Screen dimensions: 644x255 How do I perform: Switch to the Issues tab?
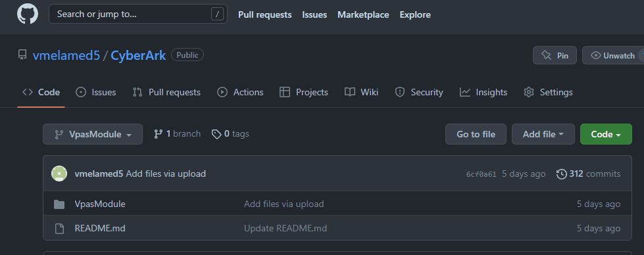coord(95,93)
